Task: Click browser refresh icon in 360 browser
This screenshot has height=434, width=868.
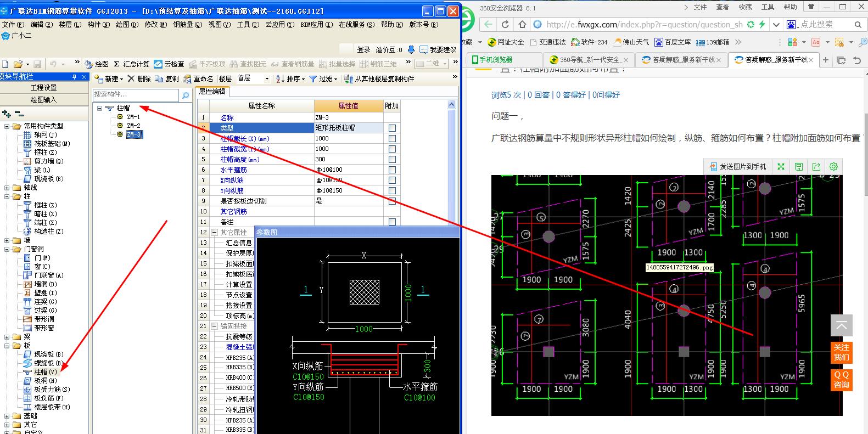Action: pyautogui.click(x=505, y=25)
